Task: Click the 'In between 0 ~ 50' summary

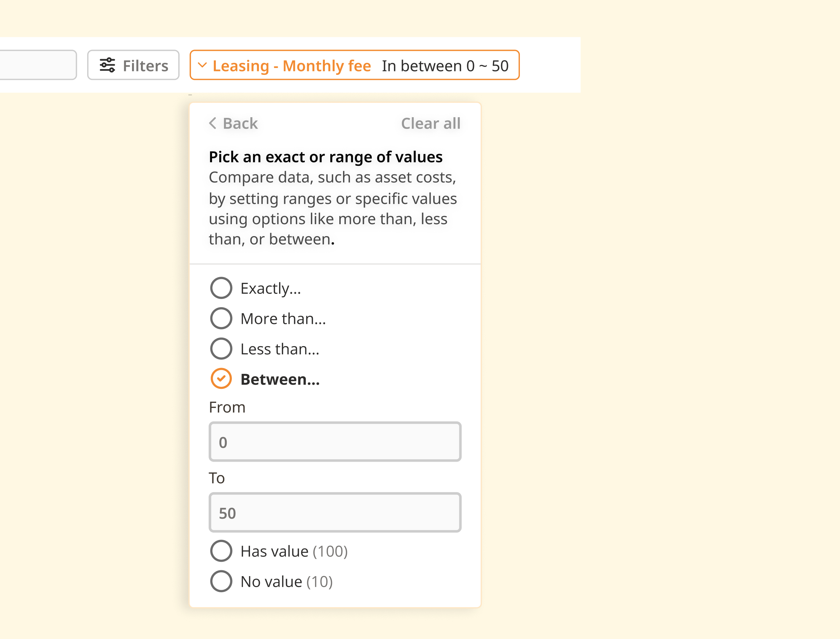Action: click(445, 66)
